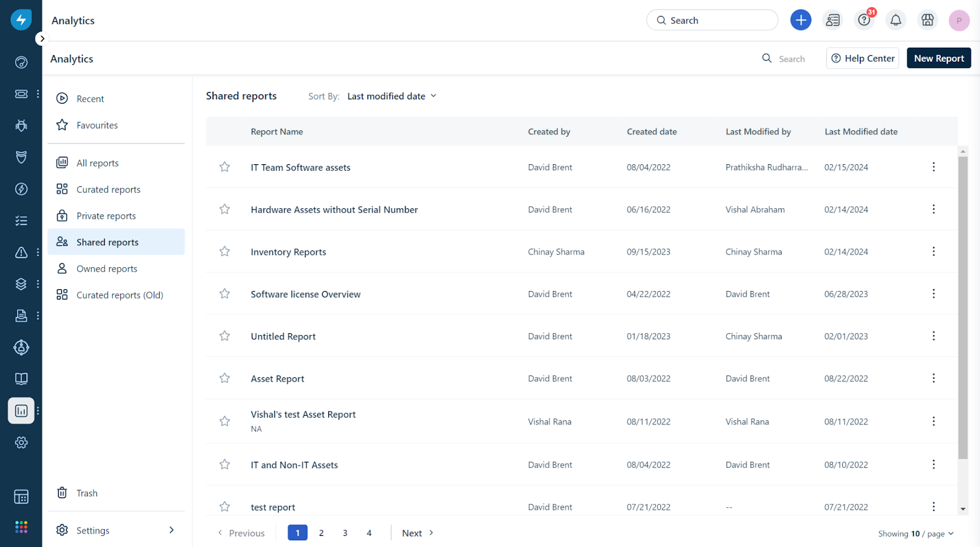This screenshot has width=980, height=547.
Task: Open the purchase stamp icon in left rail
Action: tap(21, 315)
